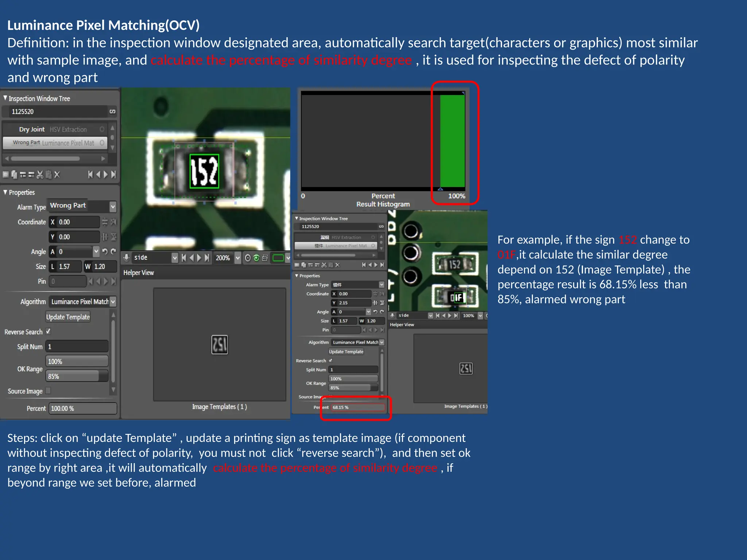Click the vertical align icon beside the left Coordinate Y field
This screenshot has width=747, height=560.
tap(105, 237)
